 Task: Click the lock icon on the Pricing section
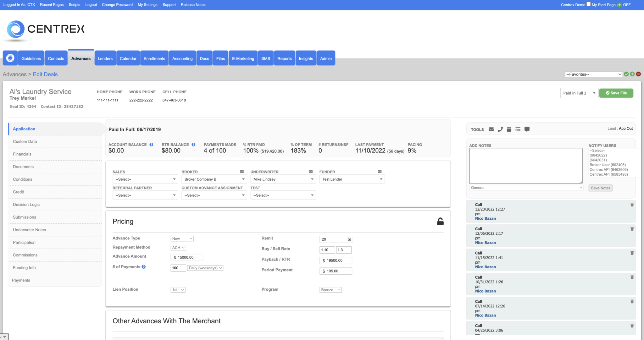pos(440,221)
